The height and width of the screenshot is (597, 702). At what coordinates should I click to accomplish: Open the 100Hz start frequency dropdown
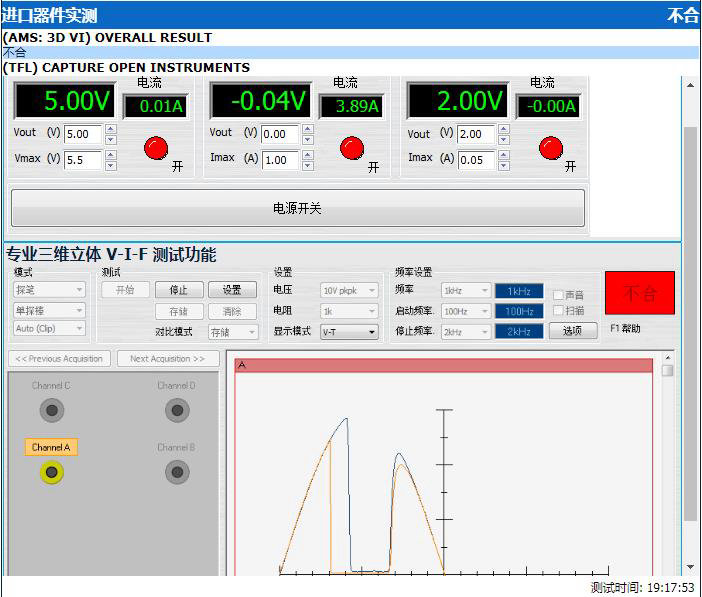466,311
